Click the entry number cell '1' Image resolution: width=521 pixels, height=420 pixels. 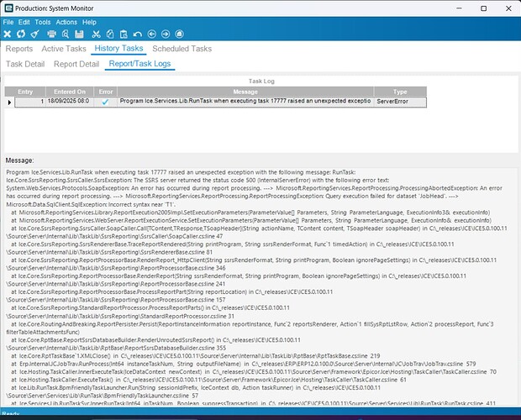pyautogui.click(x=30, y=102)
